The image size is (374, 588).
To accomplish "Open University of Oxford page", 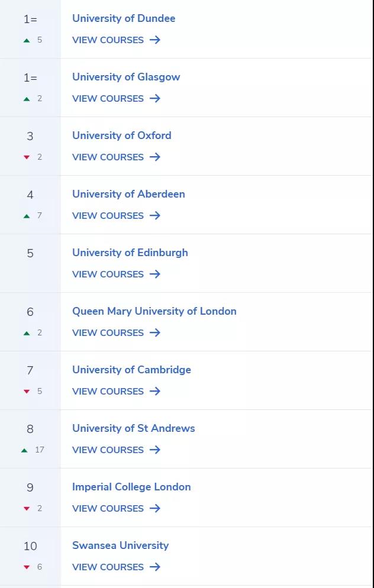I will 122,135.
